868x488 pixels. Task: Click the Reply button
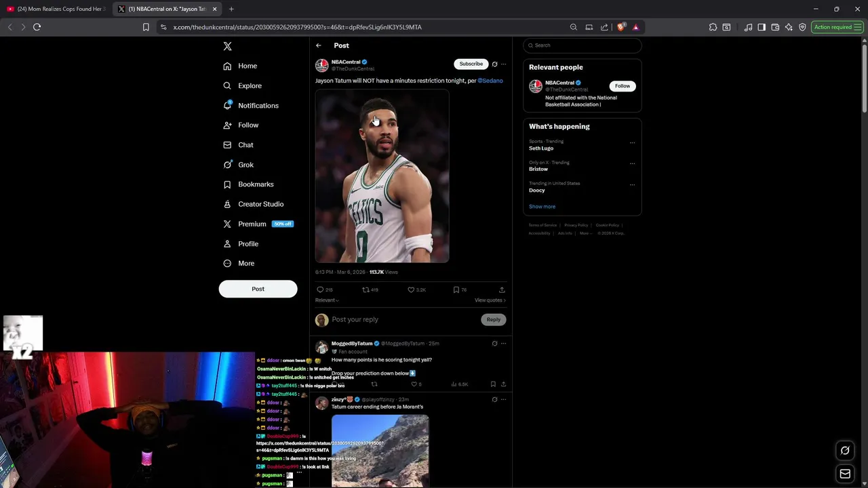(x=493, y=319)
